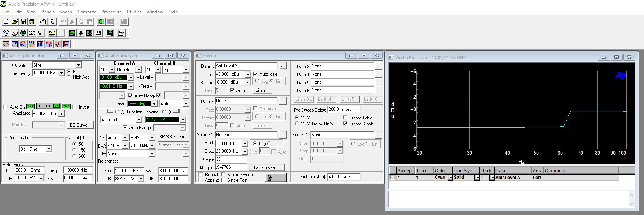Open the STAT BIT status bits panel icon
Image resolution: width=644 pixels, height=215 pixels.
tap(40, 33)
